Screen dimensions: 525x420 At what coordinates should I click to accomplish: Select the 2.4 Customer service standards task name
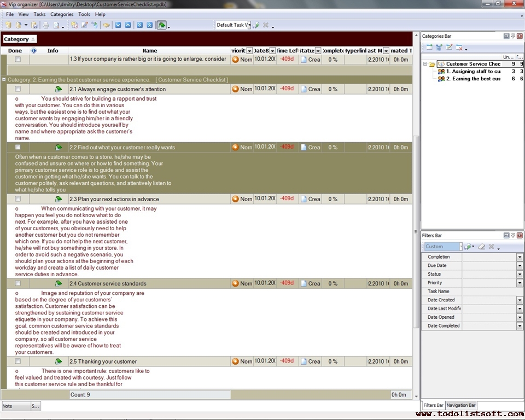click(108, 283)
